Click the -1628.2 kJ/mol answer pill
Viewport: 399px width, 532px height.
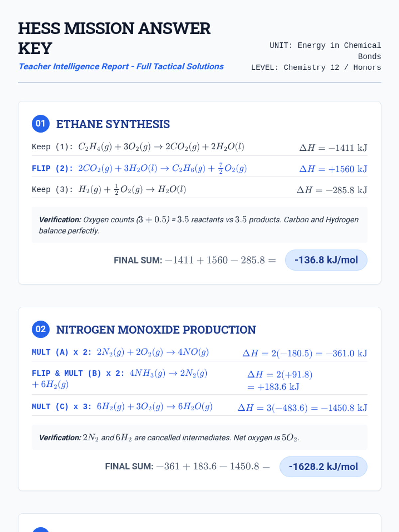323,466
